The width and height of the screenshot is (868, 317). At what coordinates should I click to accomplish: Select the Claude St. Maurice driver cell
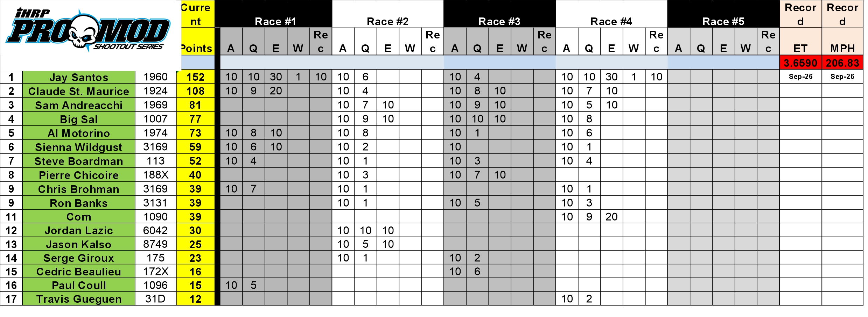[x=79, y=91]
